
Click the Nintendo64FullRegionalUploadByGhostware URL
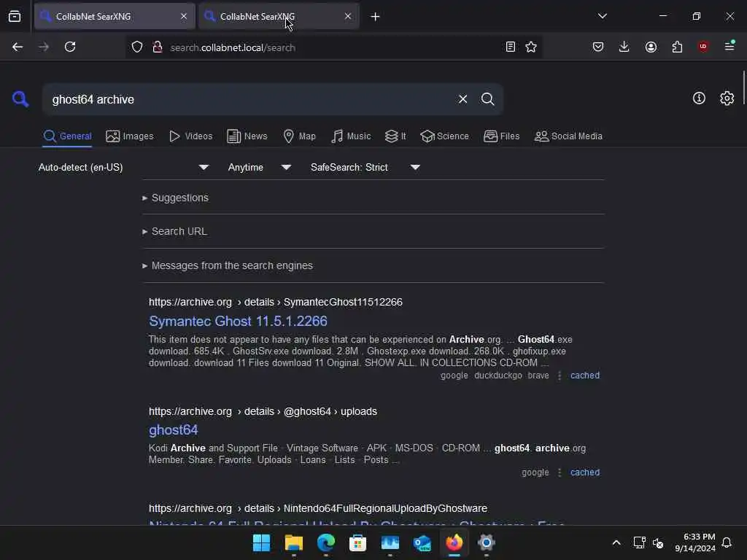318,508
